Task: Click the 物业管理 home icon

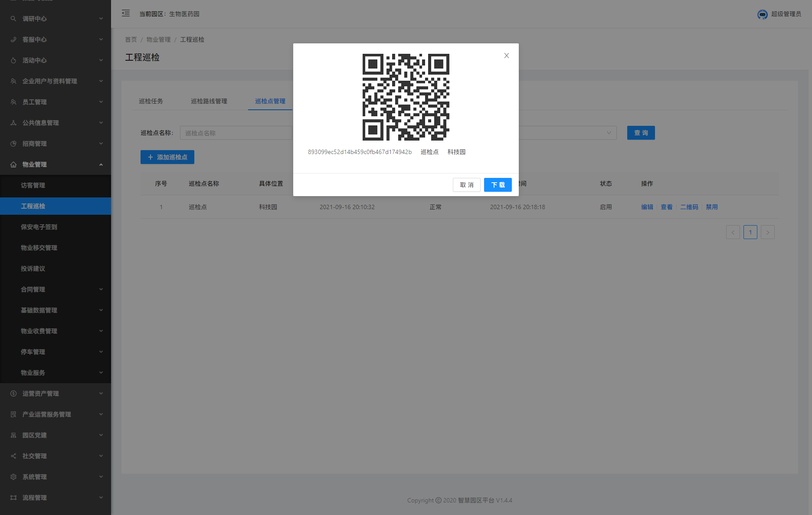Action: coord(13,164)
